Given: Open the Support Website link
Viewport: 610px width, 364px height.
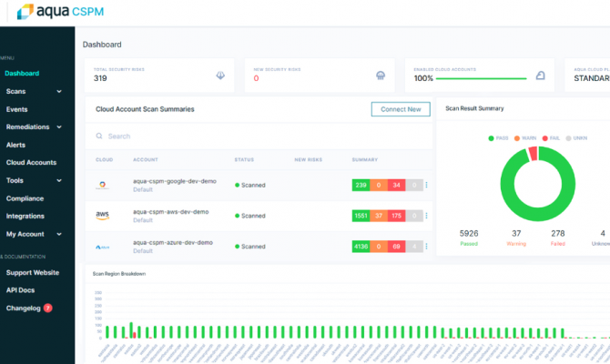Looking at the screenshot, I should [33, 273].
